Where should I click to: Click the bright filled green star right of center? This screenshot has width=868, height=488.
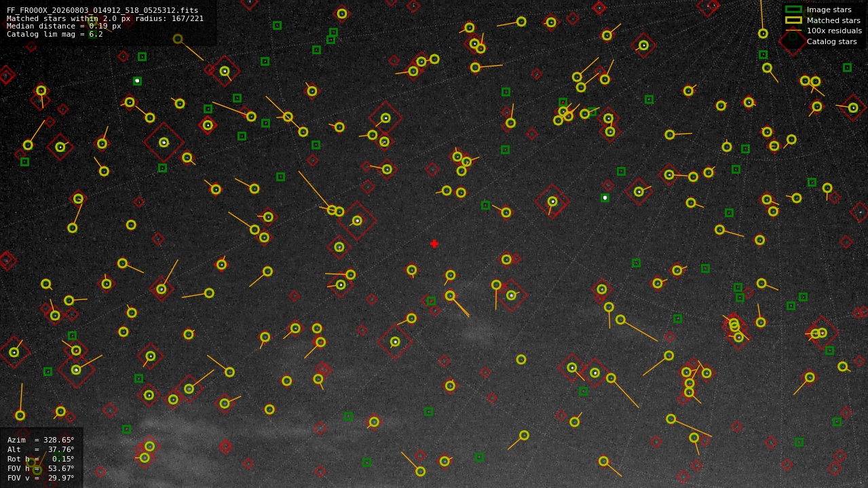(x=605, y=198)
